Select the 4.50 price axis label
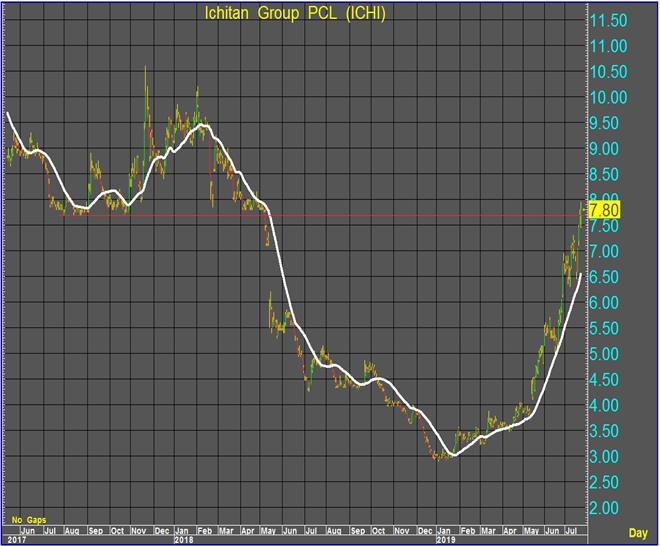The image size is (660, 546). click(604, 380)
